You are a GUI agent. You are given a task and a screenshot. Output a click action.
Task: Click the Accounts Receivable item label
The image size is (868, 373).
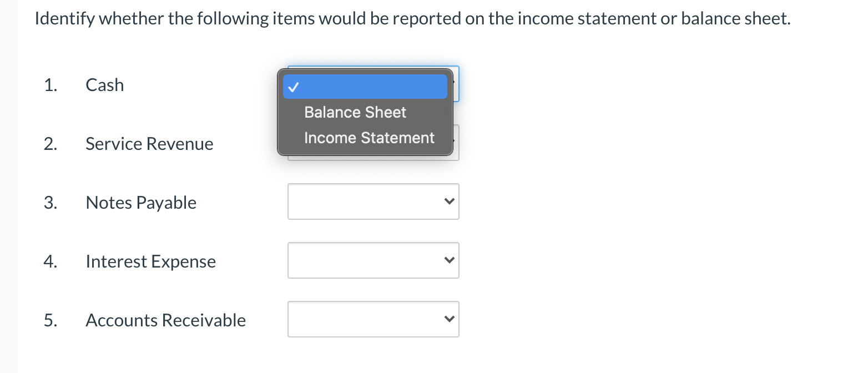pos(165,320)
